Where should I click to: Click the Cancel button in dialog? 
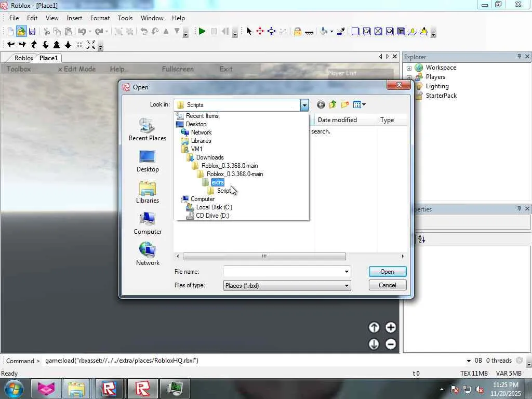(388, 285)
